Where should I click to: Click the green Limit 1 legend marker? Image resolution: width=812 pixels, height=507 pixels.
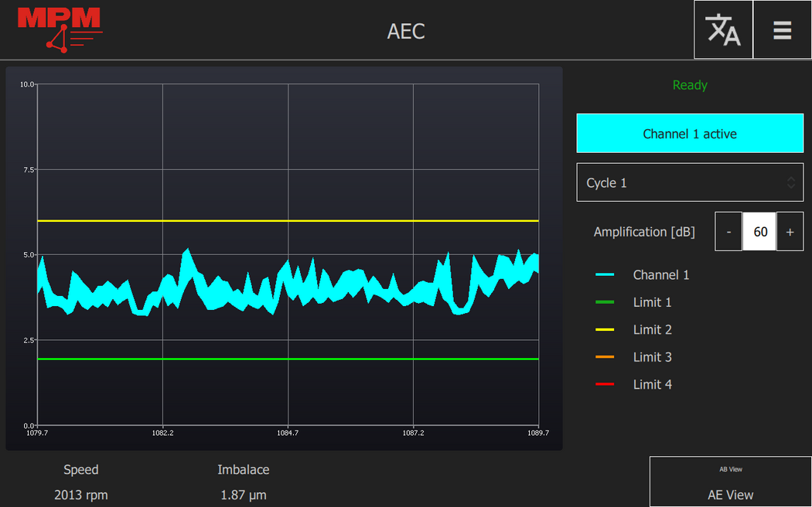tap(605, 302)
